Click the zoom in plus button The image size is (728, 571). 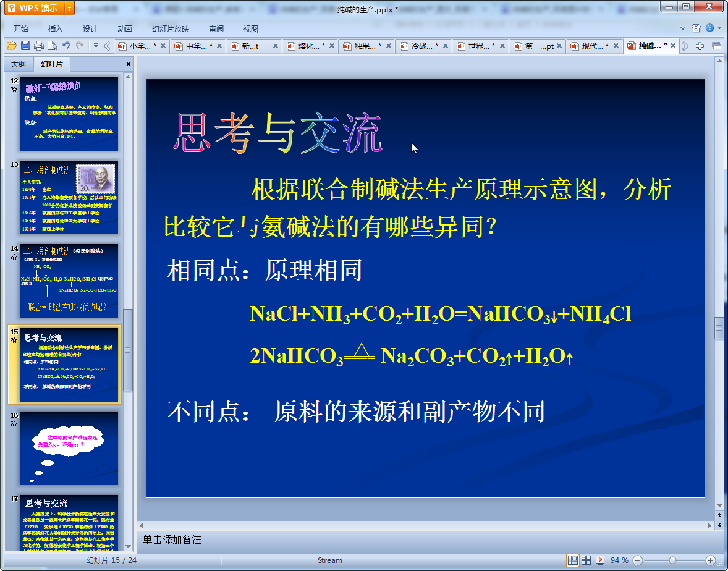coord(710,560)
